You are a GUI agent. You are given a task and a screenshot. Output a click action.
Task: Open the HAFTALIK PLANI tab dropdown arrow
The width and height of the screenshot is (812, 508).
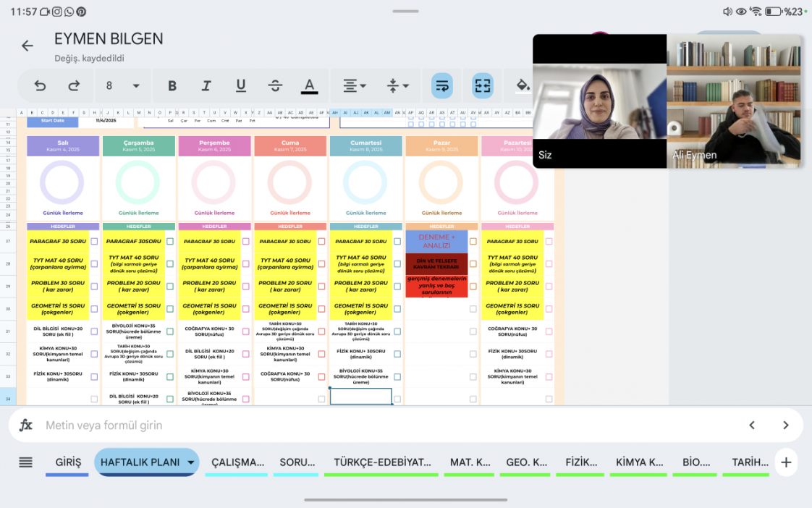pyautogui.click(x=190, y=462)
